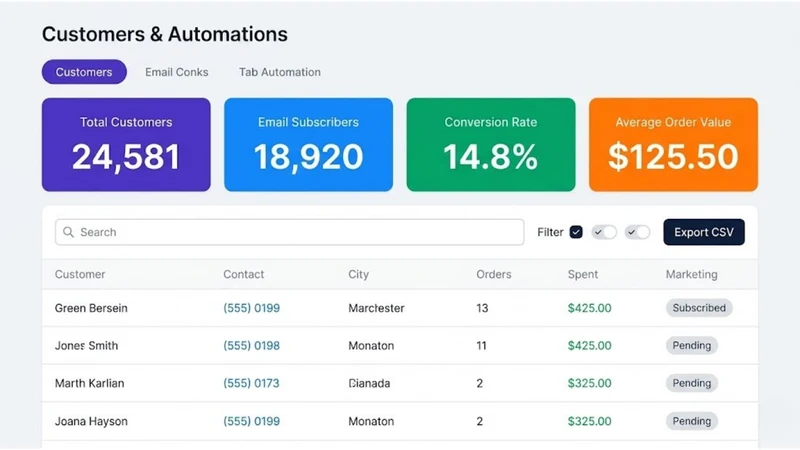The image size is (800, 450).
Task: Open customer Jones Smith
Action: coord(86,345)
